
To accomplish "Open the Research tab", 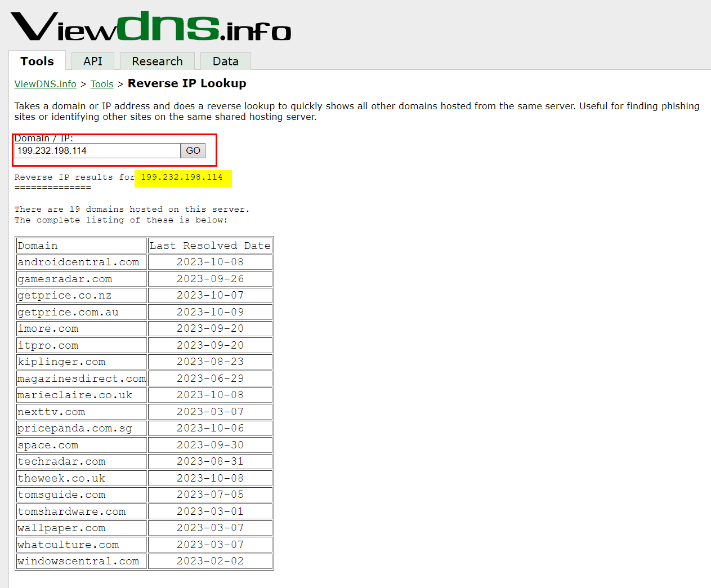I will pyautogui.click(x=157, y=61).
